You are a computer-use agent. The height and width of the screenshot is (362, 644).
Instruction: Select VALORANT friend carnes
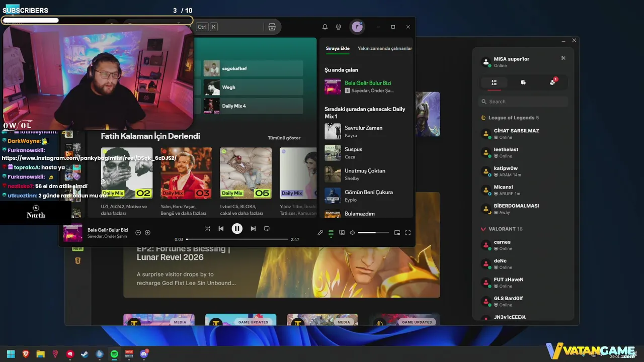[x=523, y=245]
